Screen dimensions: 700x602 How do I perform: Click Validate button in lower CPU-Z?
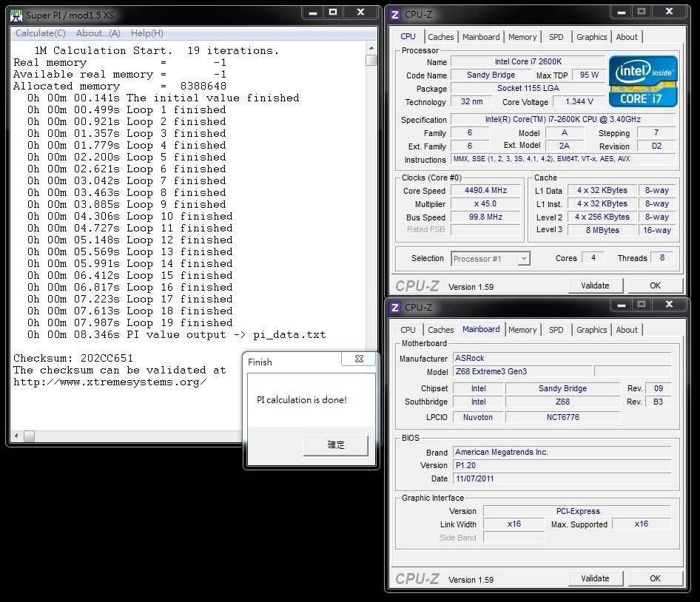[595, 578]
